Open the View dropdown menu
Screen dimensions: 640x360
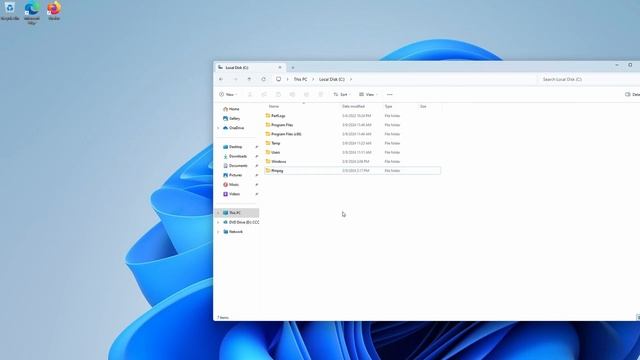pyautogui.click(x=368, y=95)
